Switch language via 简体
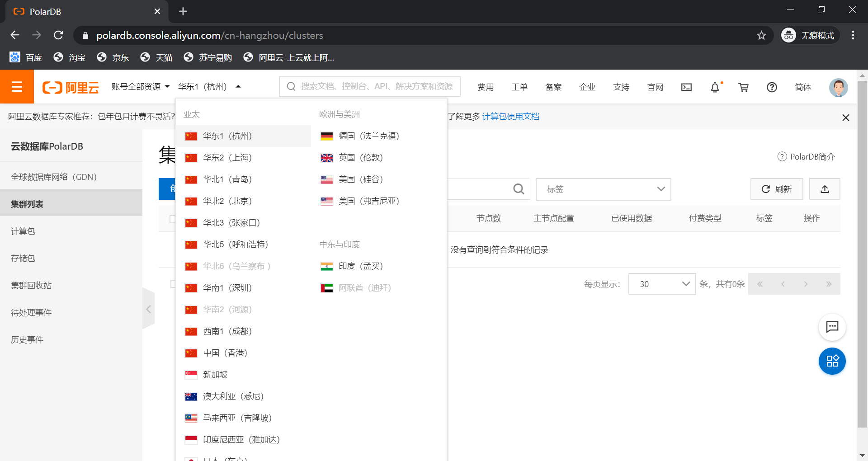The image size is (868, 461). (803, 87)
